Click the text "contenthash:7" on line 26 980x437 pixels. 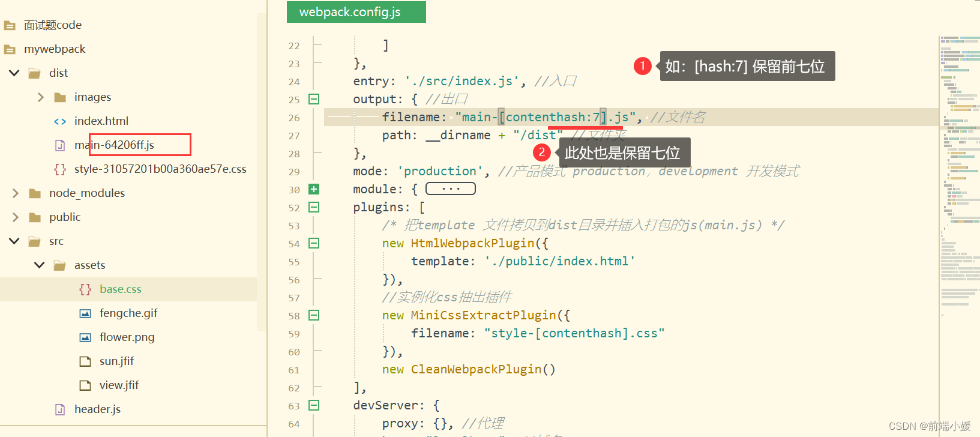[553, 117]
